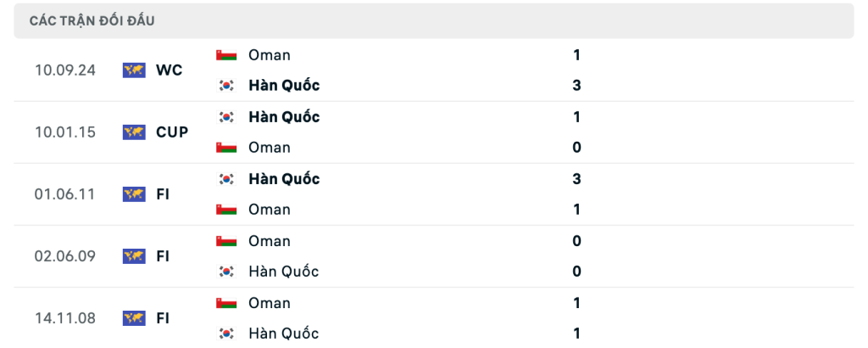Click world map icon for 02.06.09 match
Screen dimensions: 868x348
134,256
